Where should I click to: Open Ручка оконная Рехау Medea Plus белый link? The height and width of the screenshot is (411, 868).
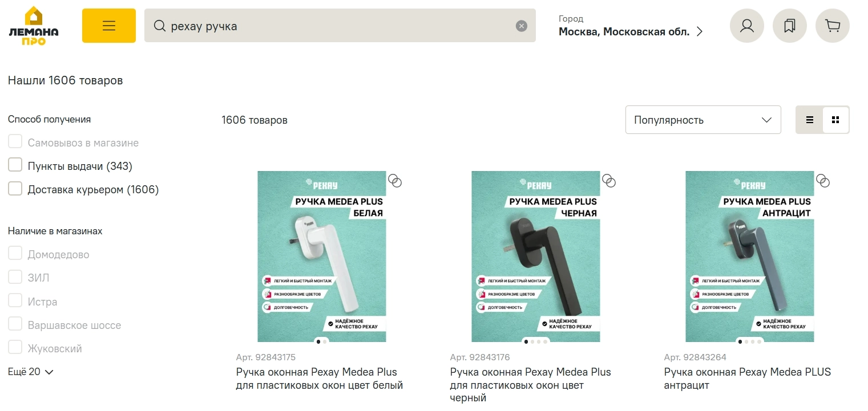coord(319,379)
